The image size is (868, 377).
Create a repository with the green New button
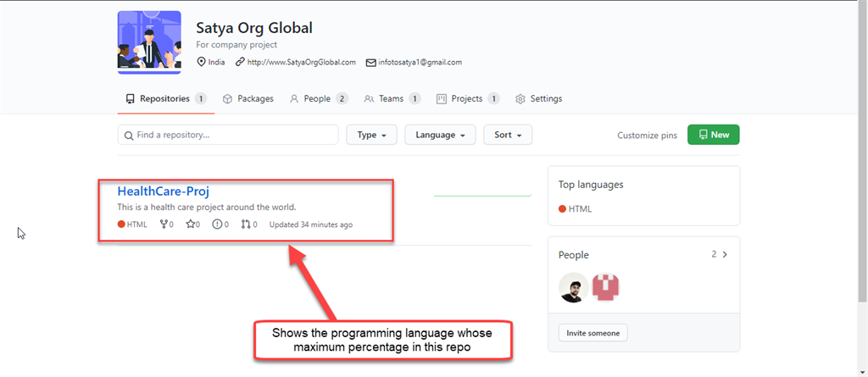pyautogui.click(x=714, y=135)
